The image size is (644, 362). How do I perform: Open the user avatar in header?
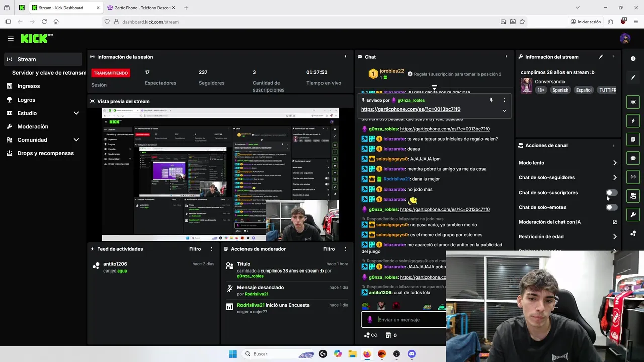(625, 38)
